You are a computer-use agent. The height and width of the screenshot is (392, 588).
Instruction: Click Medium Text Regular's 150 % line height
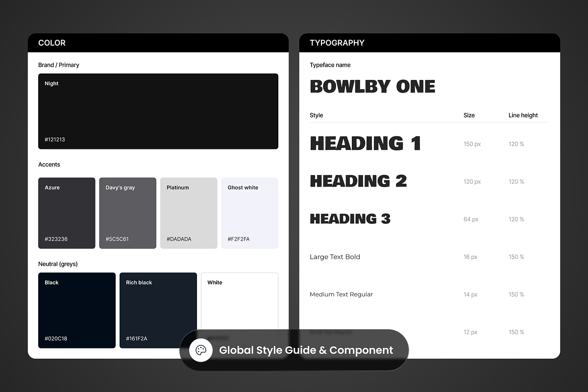pyautogui.click(x=516, y=294)
